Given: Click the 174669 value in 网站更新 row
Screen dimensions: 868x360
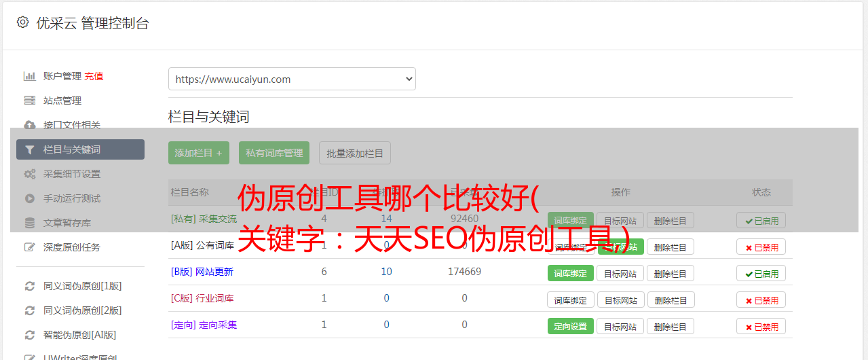Looking at the screenshot, I should (464, 272).
